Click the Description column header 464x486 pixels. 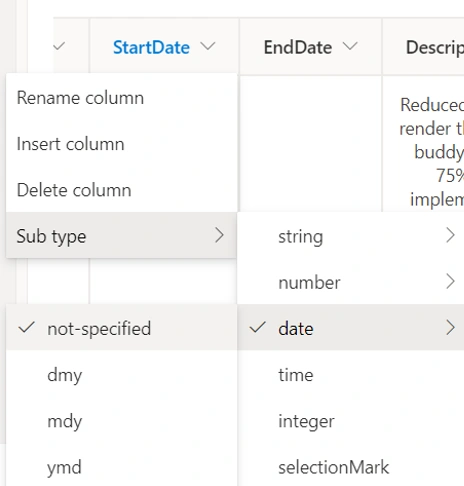click(x=435, y=47)
